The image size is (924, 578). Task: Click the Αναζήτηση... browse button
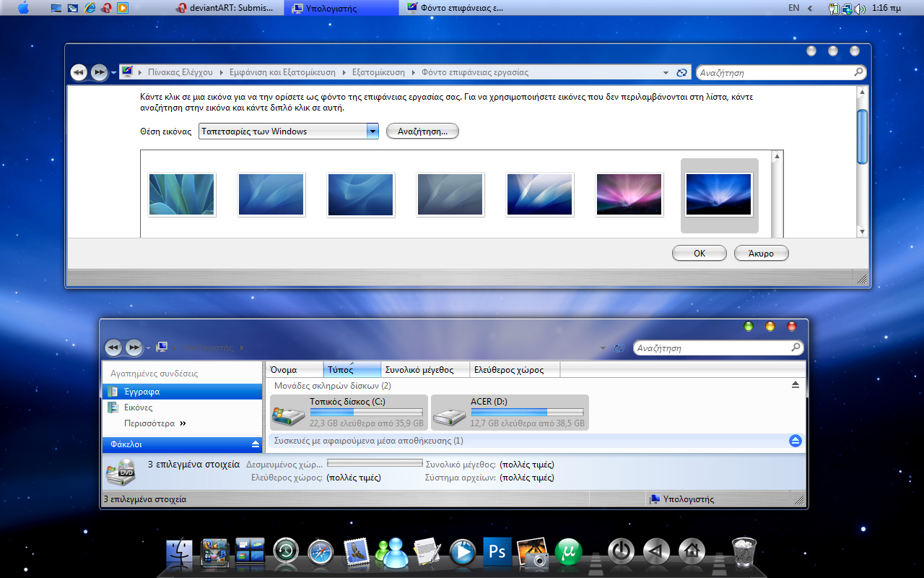coord(422,131)
